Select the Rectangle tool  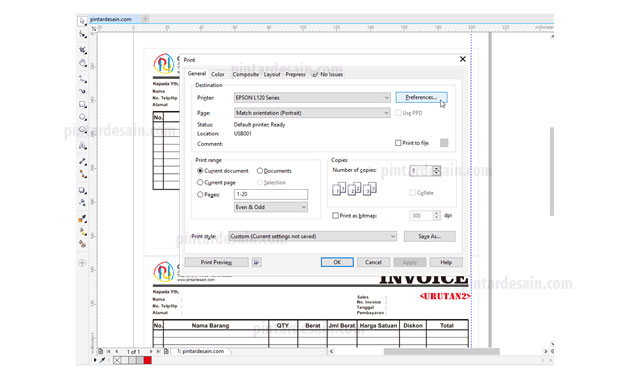(82, 104)
